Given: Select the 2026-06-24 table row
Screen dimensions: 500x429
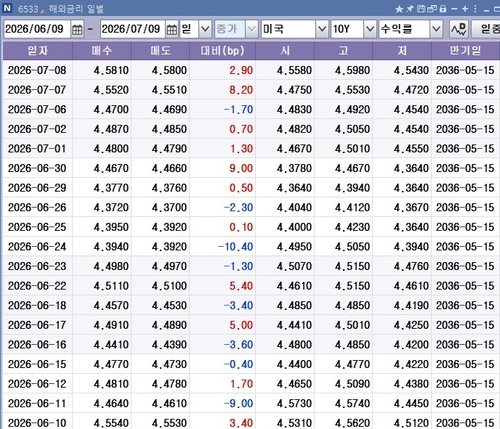Looking at the screenshot, I should click(x=251, y=247).
